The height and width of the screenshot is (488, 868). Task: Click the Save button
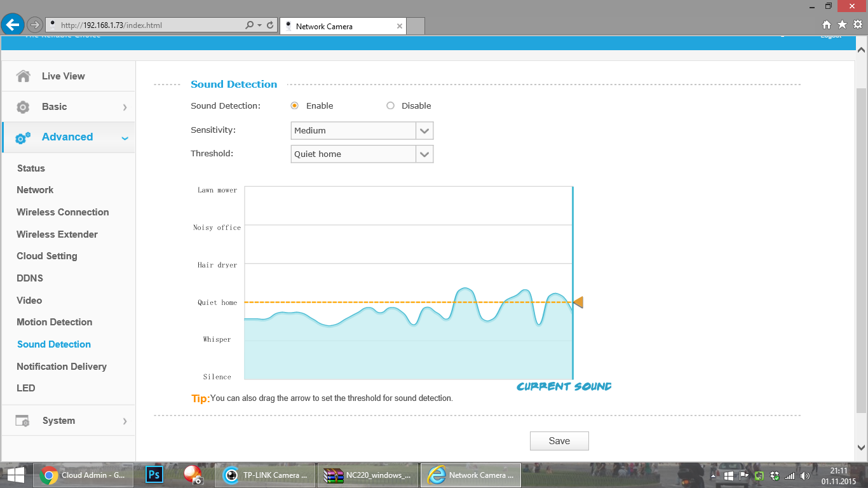click(x=559, y=441)
